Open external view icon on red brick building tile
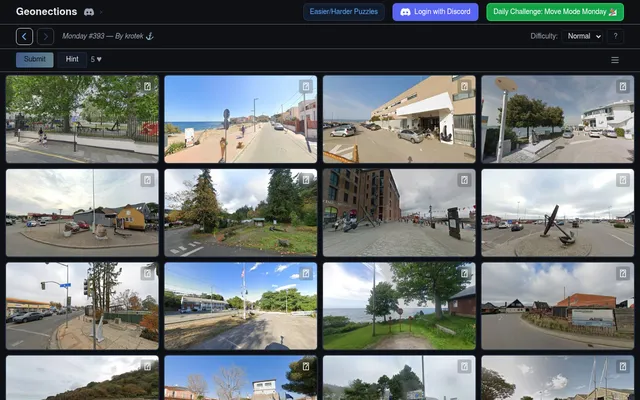This screenshot has height=400, width=640. click(x=464, y=180)
